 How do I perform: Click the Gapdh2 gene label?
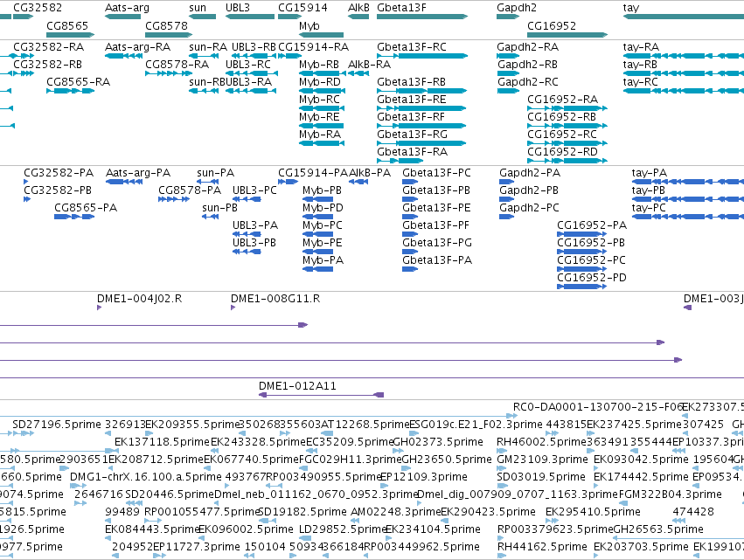pyautogui.click(x=517, y=8)
